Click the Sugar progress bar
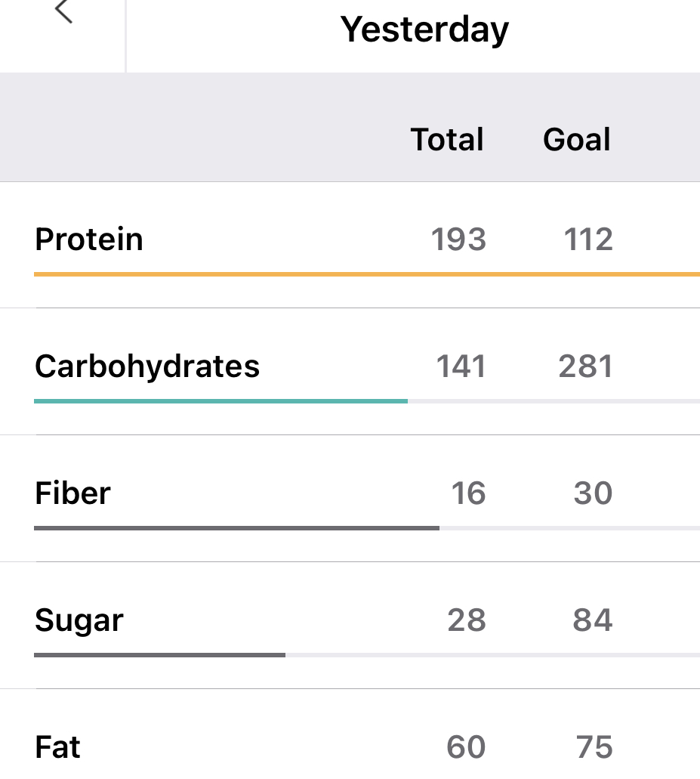Screen dimensions: 700x779 coord(159,654)
